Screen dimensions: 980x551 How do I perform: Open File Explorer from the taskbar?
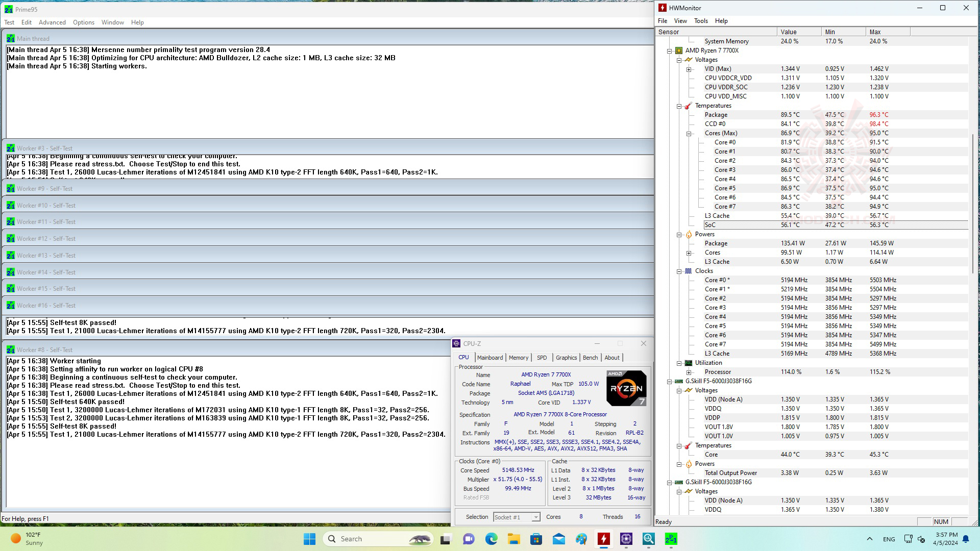pos(513,539)
